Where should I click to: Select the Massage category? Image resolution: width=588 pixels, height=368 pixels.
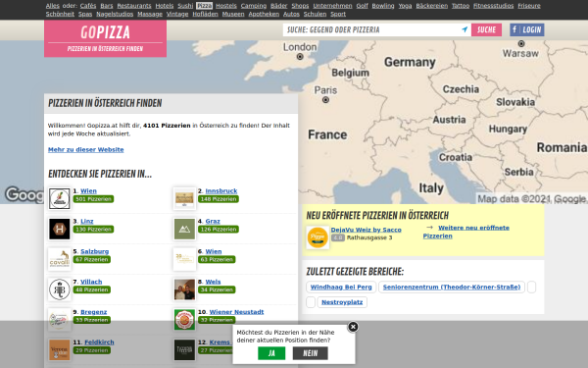point(150,14)
